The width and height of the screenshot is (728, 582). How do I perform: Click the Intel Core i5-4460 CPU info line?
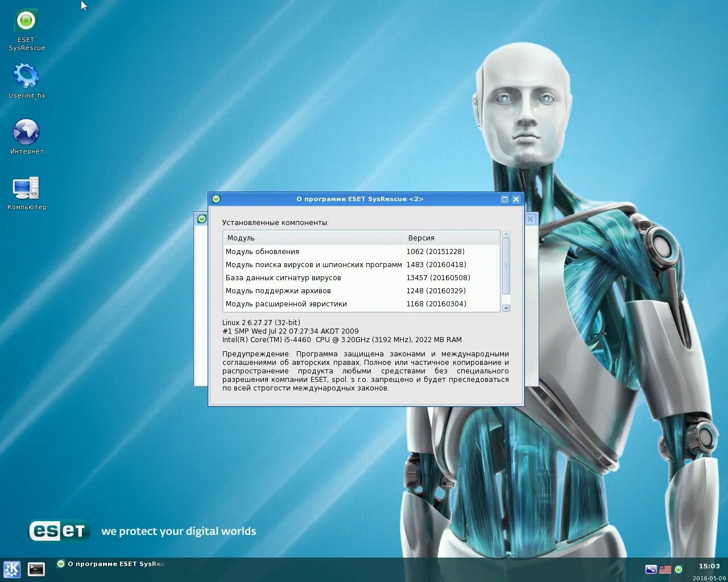[342, 340]
